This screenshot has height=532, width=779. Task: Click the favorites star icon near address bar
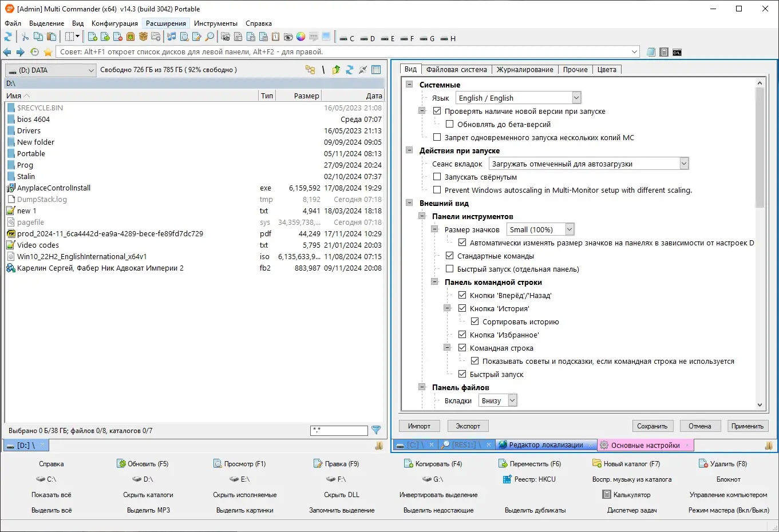(x=48, y=51)
